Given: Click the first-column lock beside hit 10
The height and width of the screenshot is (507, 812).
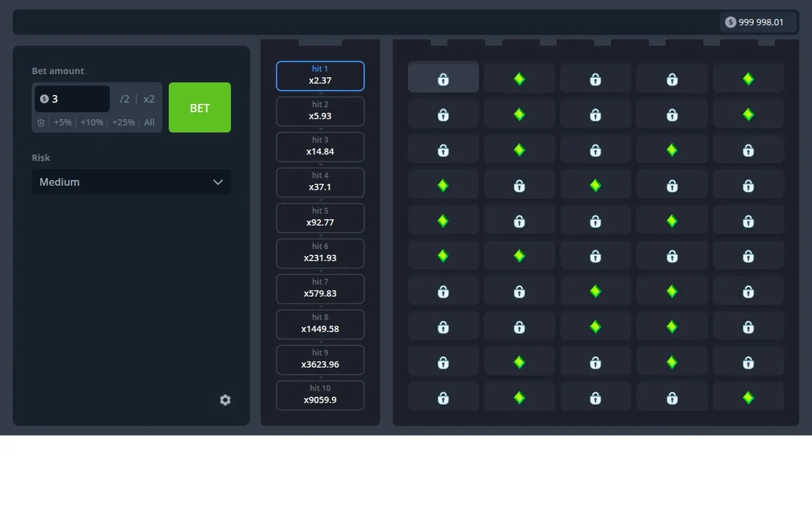Looking at the screenshot, I should (443, 398).
